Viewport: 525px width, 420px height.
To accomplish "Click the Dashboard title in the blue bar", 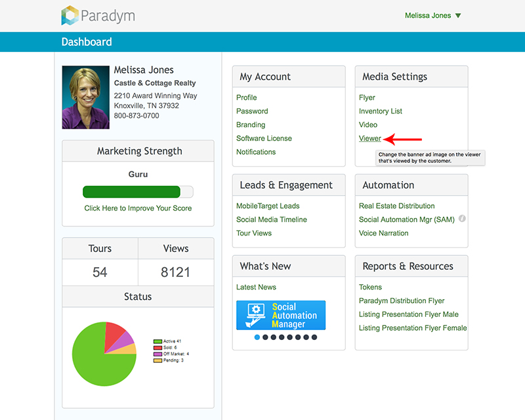I will 87,42.
